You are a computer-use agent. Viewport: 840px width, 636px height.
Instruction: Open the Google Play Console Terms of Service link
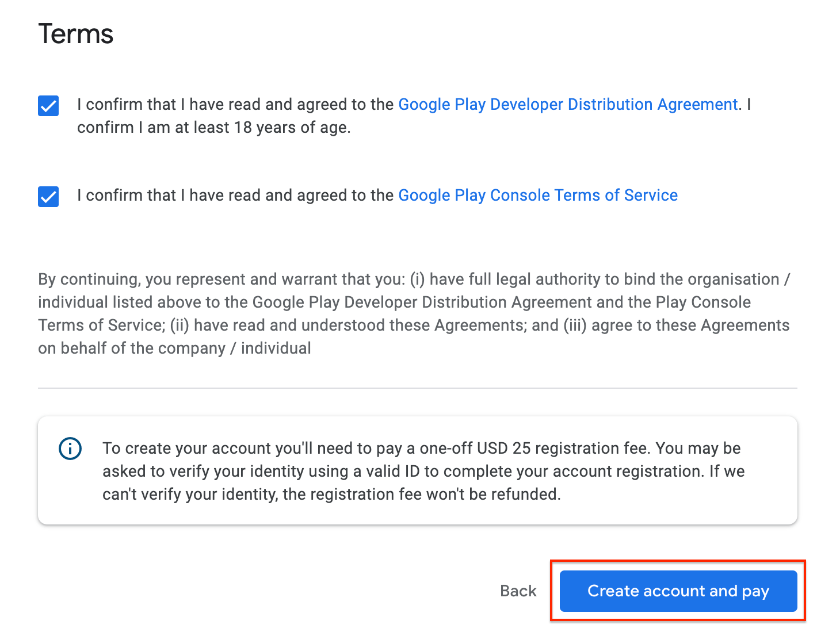(x=537, y=195)
